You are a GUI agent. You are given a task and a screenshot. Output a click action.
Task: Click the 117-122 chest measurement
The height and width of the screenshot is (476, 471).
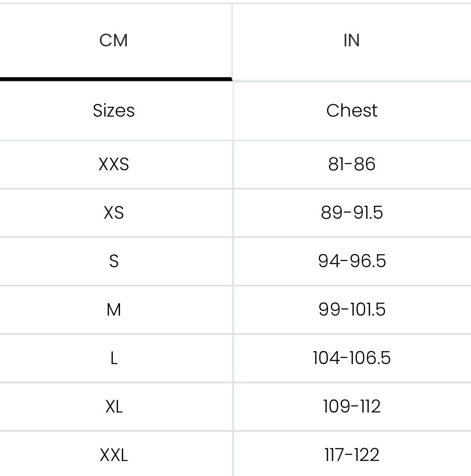click(x=352, y=455)
